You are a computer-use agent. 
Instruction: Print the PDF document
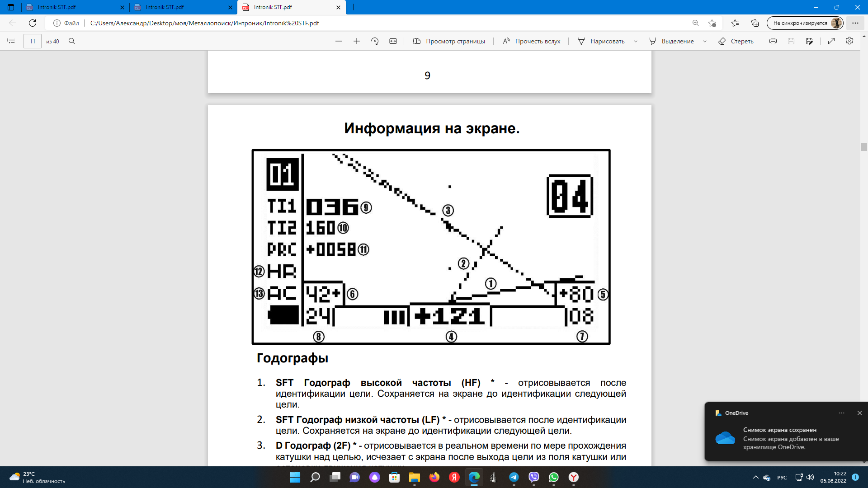click(773, 41)
